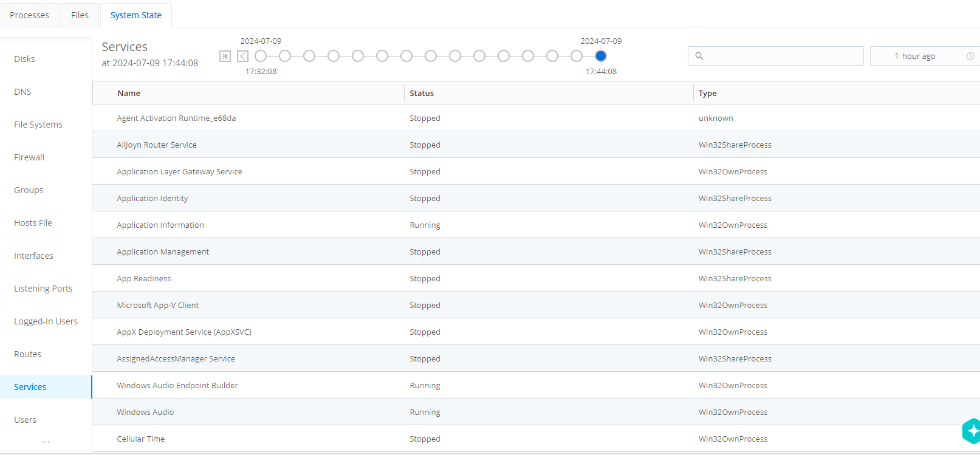Select the current 17:44:08 snapshot marker
Screen dimensions: 980x455
(x=601, y=56)
